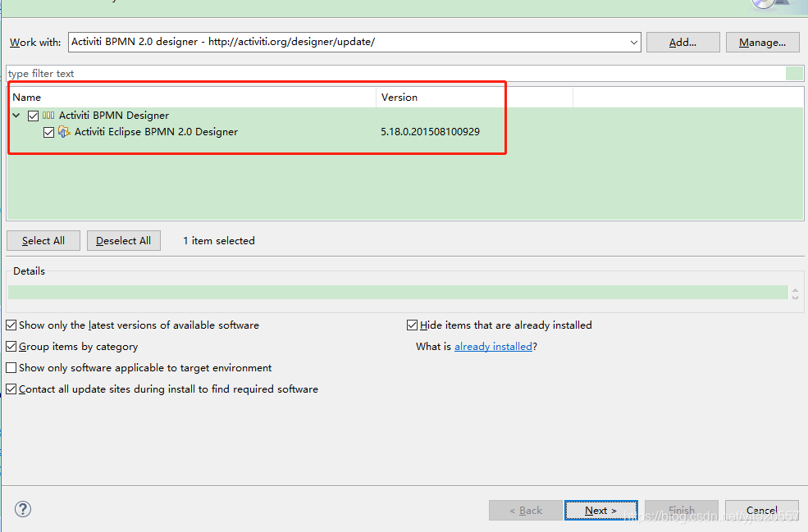
Task: Enable Show only software applicable to target environment
Action: pyautogui.click(x=11, y=368)
